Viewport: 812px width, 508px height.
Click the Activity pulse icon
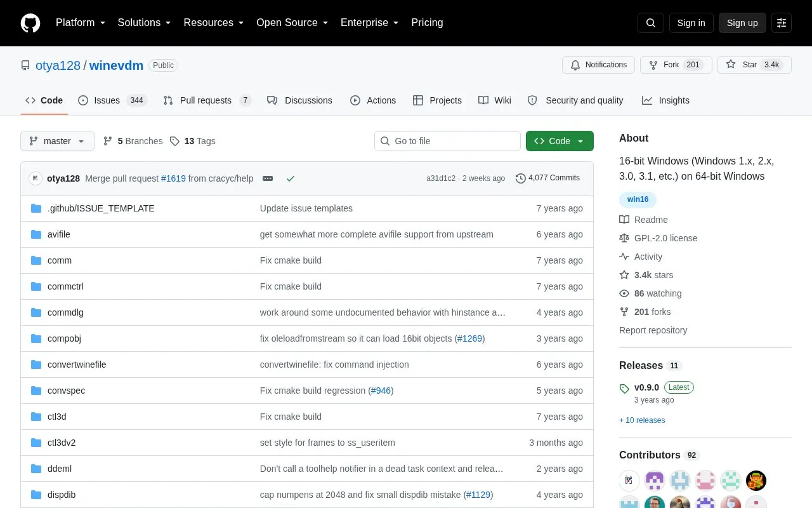pos(624,257)
